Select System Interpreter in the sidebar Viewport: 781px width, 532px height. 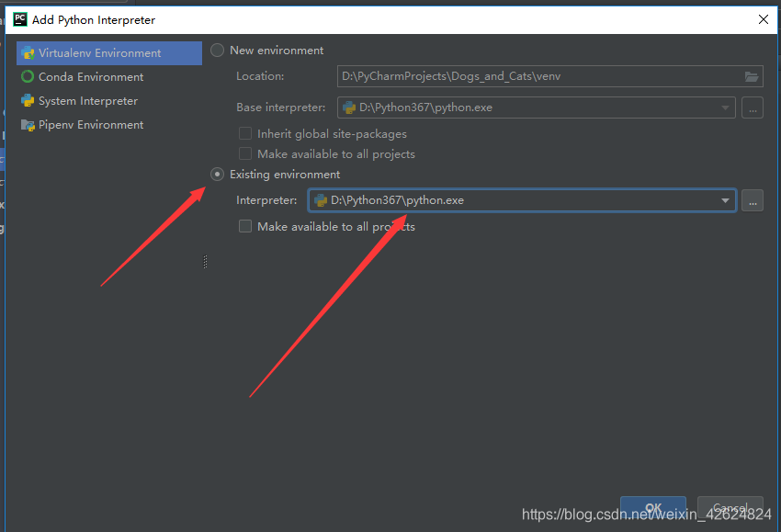[x=109, y=101]
